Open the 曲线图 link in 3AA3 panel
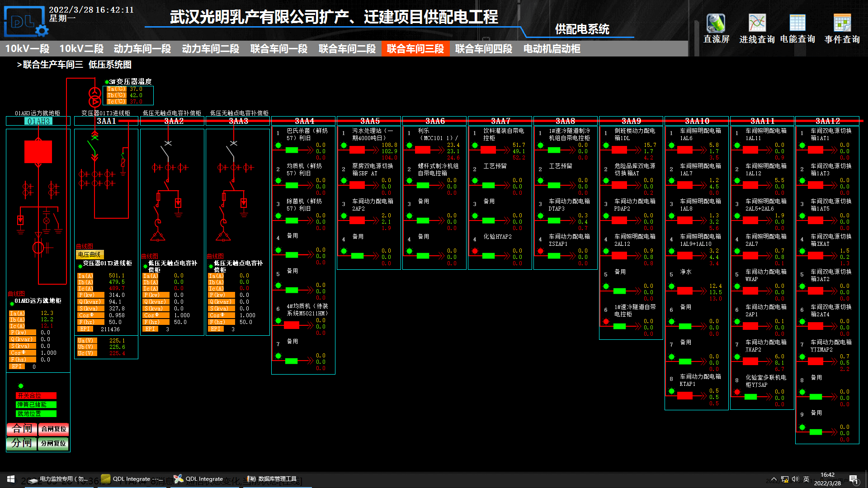Screen dimensions: 868x488 pos(215,256)
